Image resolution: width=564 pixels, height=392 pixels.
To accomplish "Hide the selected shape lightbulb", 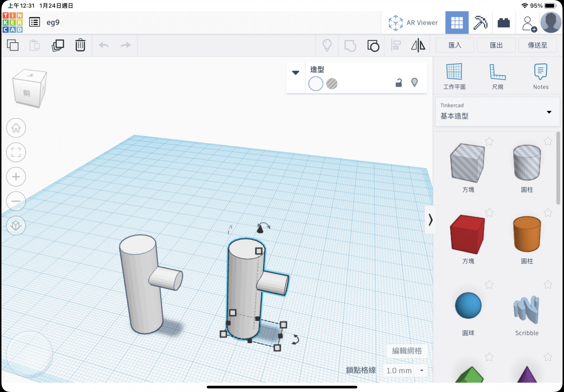I will tap(415, 83).
